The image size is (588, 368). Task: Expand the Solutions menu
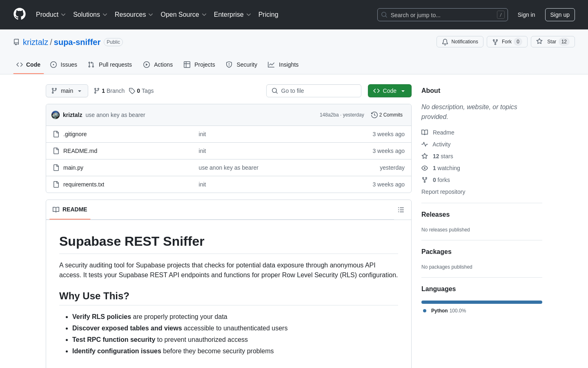coord(90,14)
